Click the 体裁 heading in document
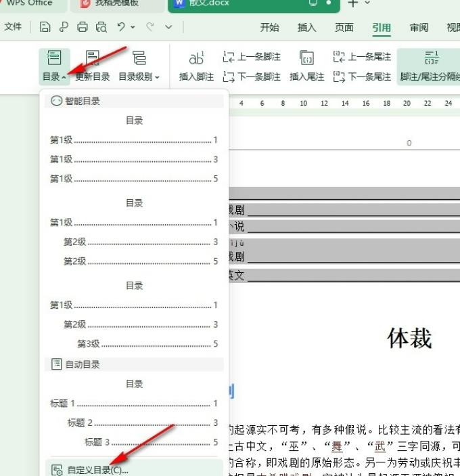This screenshot has height=476, width=460. [409, 338]
